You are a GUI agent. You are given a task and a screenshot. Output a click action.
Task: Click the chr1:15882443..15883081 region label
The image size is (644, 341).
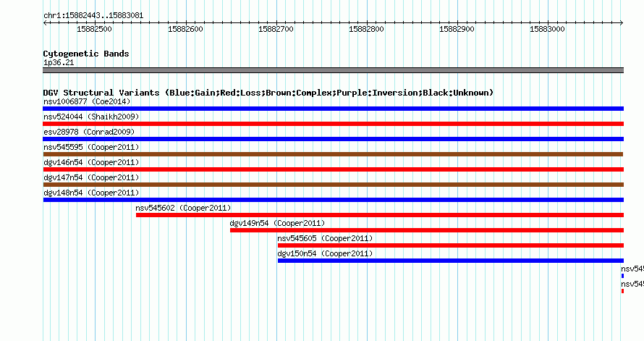tap(93, 16)
